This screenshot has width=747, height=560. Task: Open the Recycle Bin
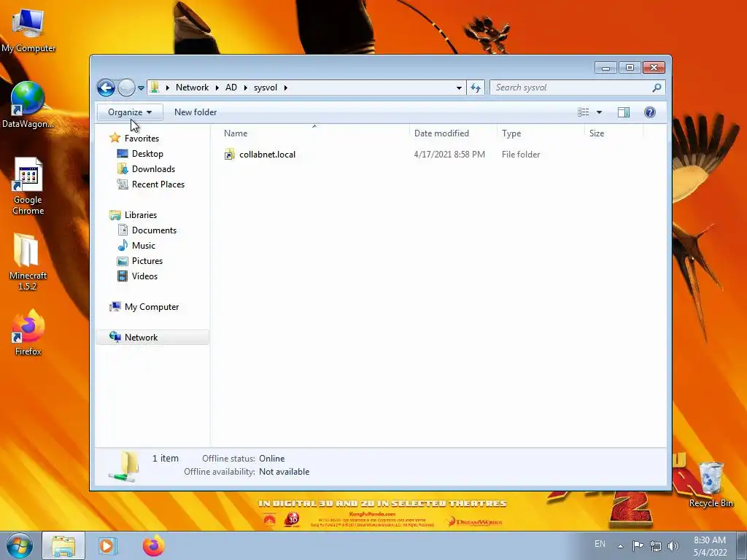(x=711, y=484)
